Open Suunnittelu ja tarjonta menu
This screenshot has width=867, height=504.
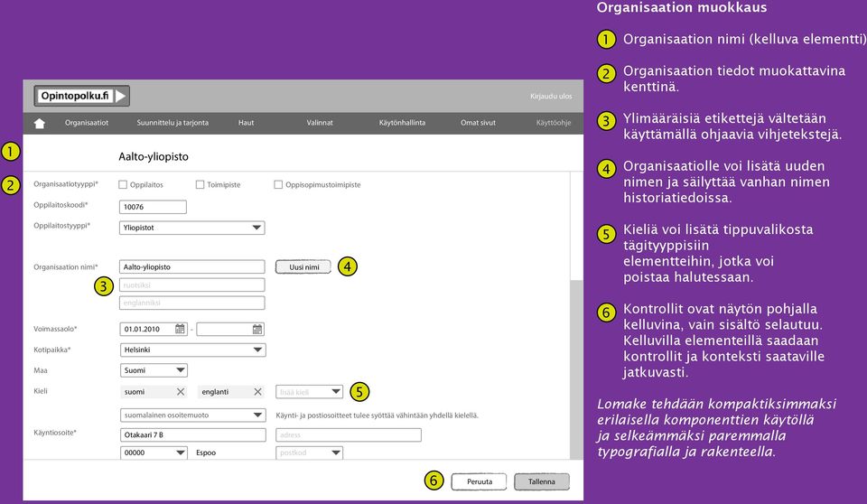[x=172, y=123]
